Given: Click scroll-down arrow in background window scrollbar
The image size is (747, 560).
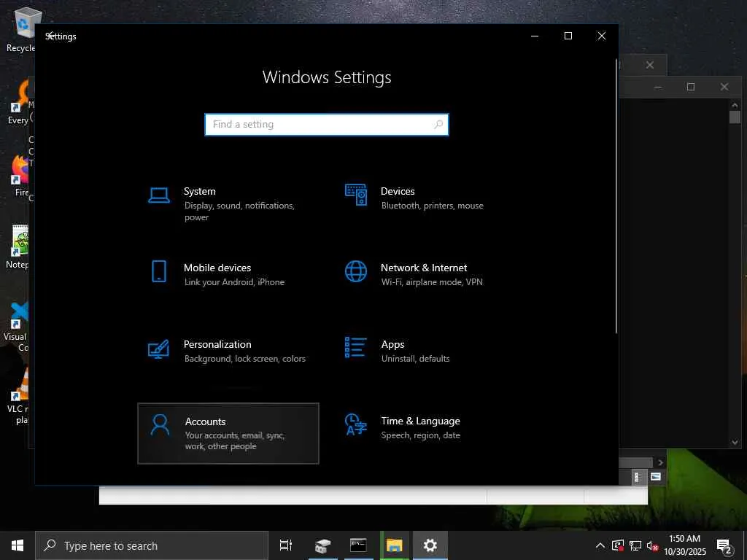Looking at the screenshot, I should [x=735, y=443].
